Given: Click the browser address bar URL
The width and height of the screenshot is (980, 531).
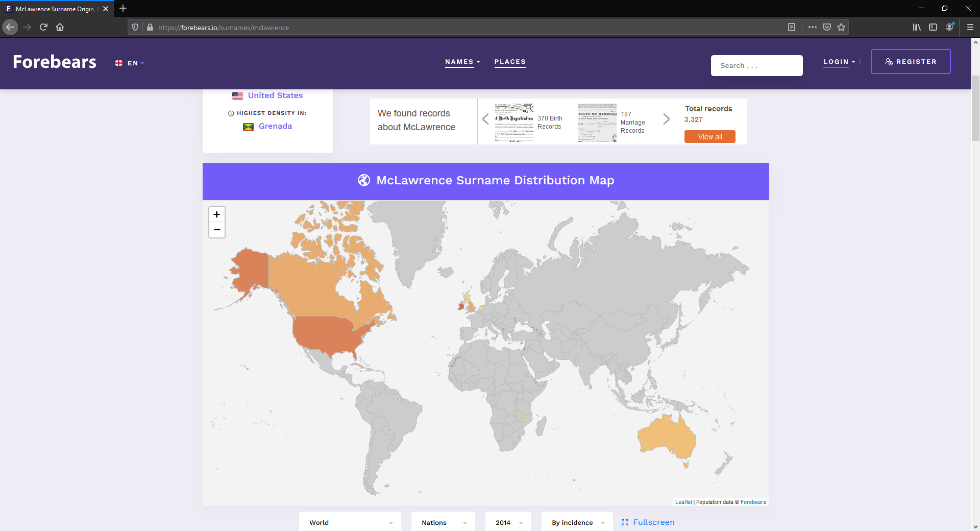Looking at the screenshot, I should tap(224, 28).
